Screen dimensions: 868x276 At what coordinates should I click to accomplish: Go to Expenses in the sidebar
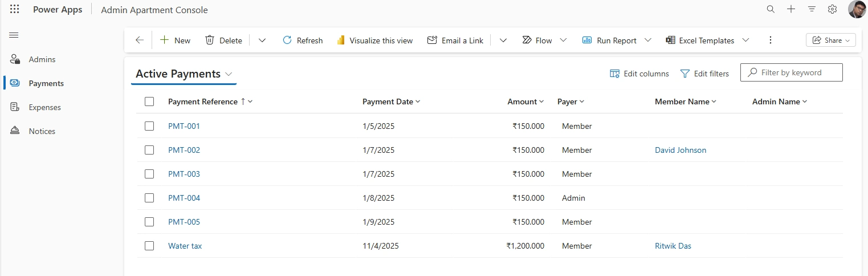tap(44, 107)
